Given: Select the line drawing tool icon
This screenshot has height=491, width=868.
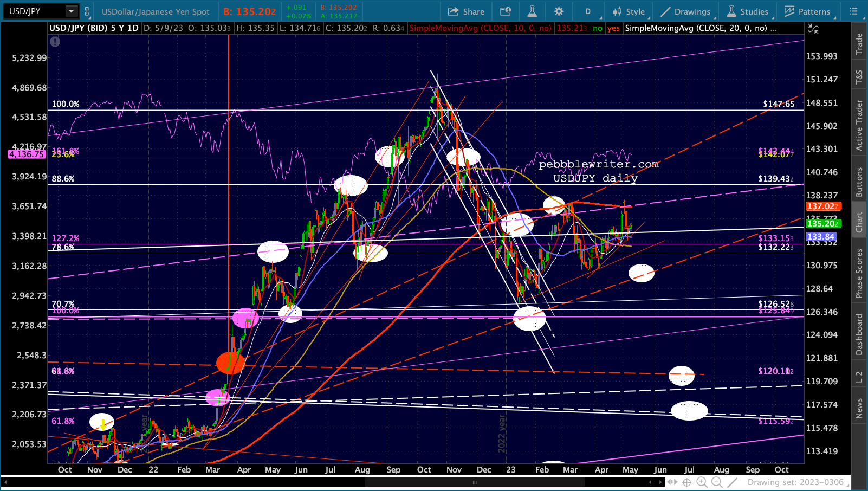Looking at the screenshot, I should point(732,482).
